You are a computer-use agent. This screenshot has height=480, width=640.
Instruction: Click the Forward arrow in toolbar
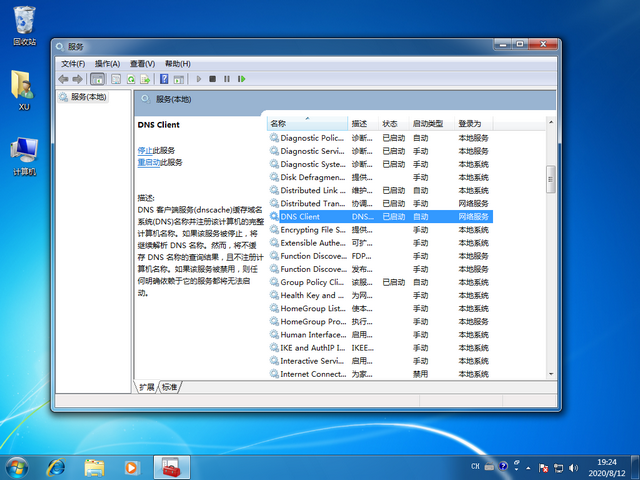[77, 79]
